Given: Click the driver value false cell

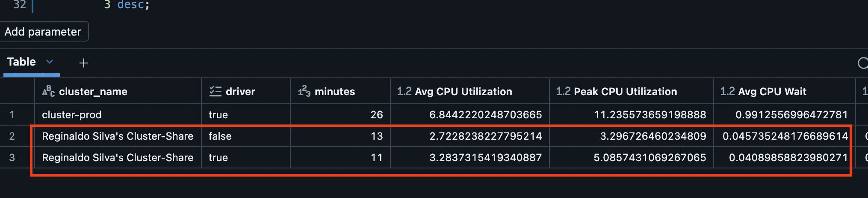Looking at the screenshot, I should [246, 136].
